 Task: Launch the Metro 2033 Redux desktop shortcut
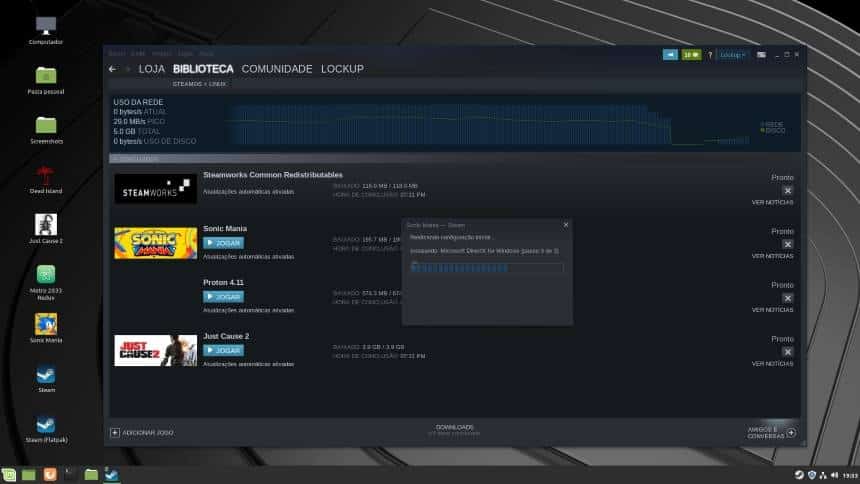tap(46, 282)
